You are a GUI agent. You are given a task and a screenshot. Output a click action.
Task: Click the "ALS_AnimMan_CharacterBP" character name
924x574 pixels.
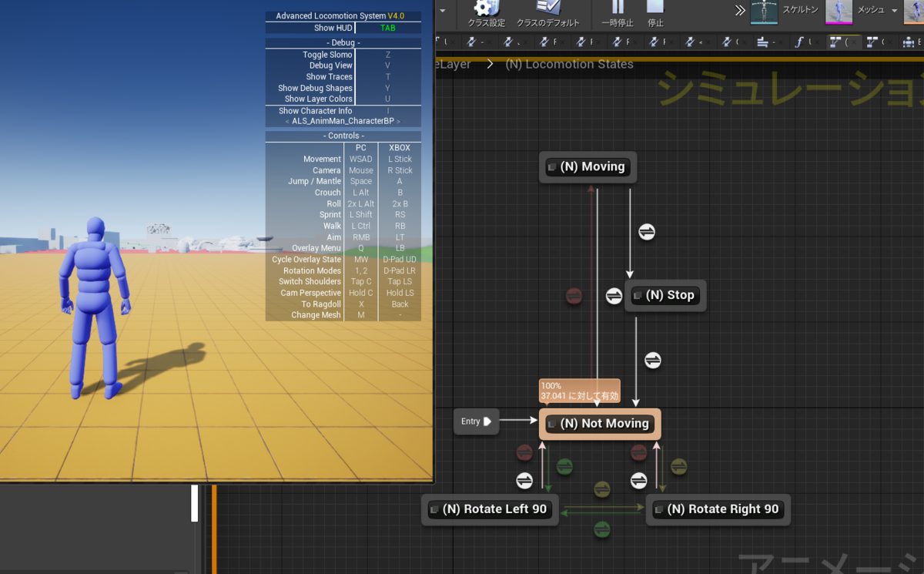pos(343,121)
